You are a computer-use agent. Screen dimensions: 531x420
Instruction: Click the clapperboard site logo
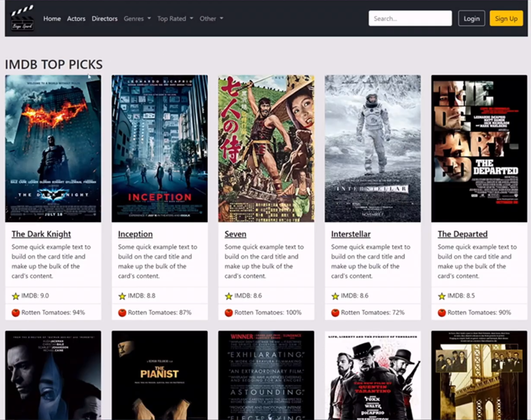(22, 18)
